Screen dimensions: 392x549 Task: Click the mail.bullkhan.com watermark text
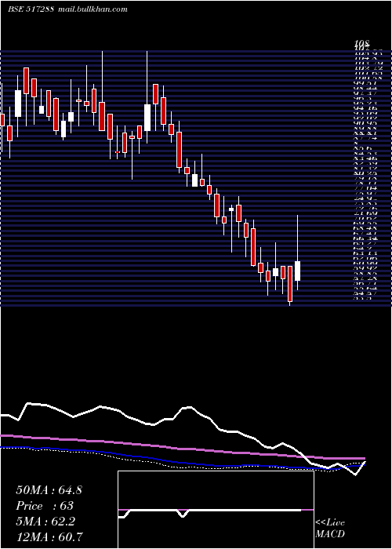pyautogui.click(x=92, y=9)
